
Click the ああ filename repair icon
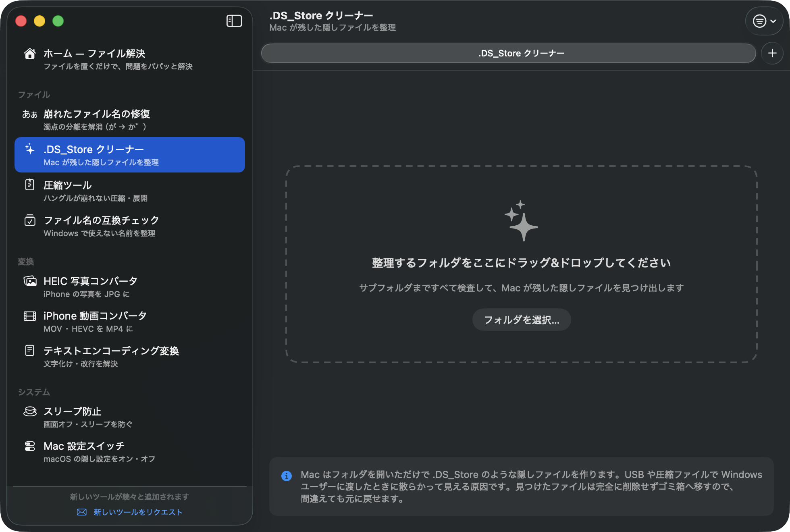(x=30, y=114)
